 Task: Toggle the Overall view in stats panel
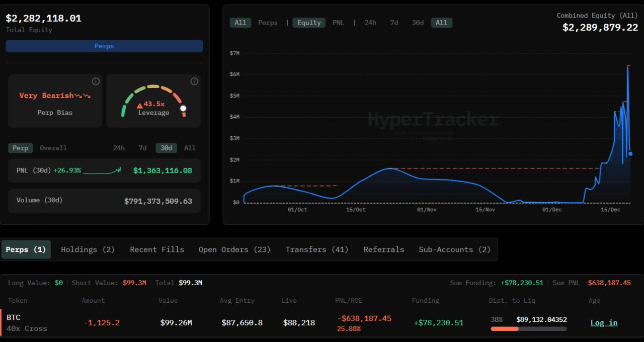(53, 148)
